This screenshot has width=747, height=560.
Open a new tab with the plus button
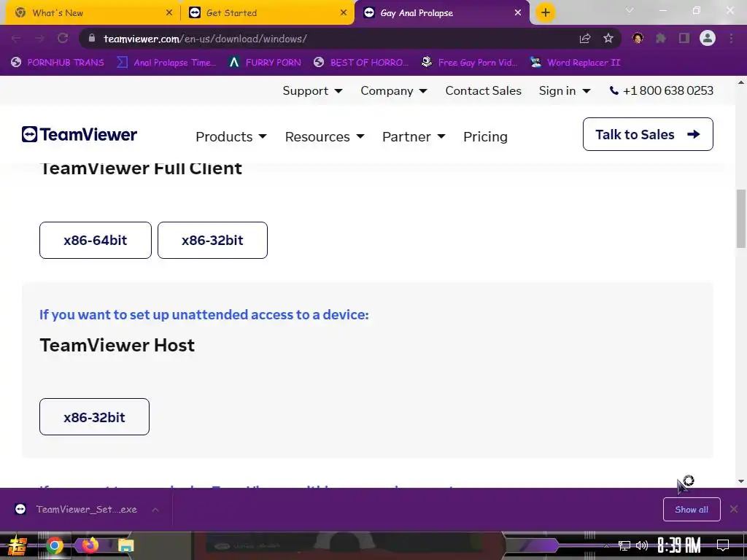pyautogui.click(x=546, y=12)
